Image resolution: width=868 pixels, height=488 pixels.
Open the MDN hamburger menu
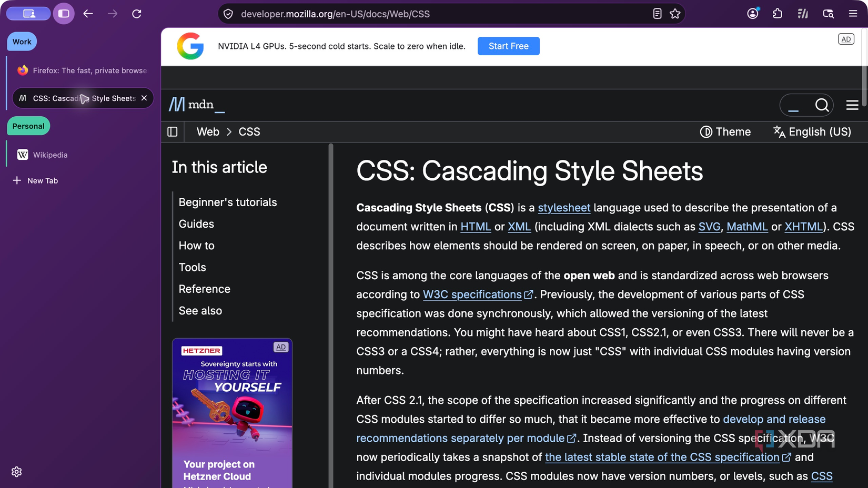point(852,105)
